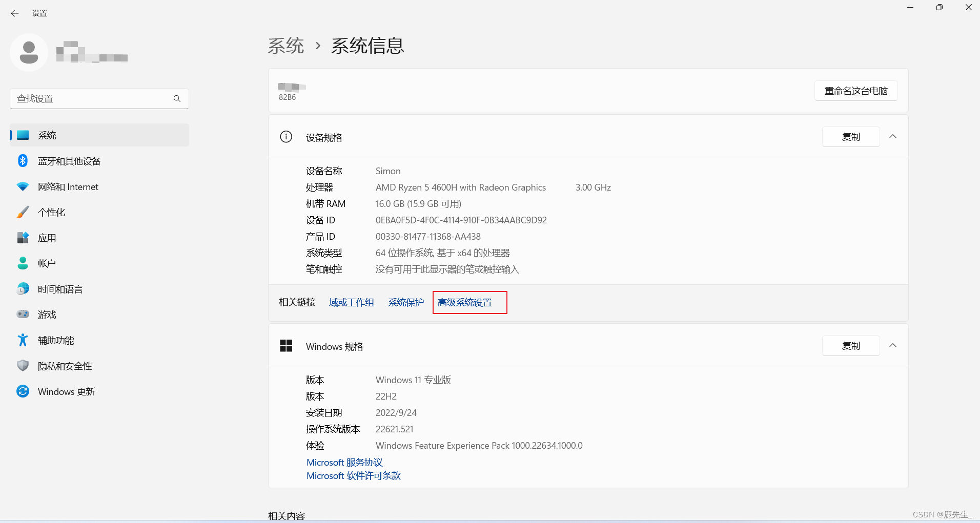Open Accounts (帐户) settings page
Viewport: 980px width, 523px height.
[x=47, y=264]
